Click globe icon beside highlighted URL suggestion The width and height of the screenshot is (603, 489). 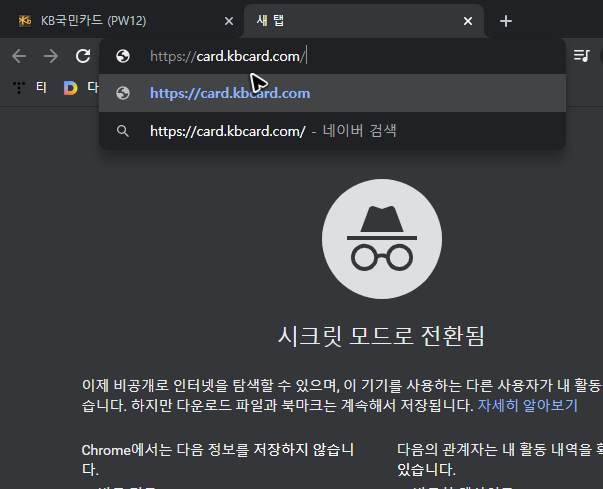tap(123, 93)
